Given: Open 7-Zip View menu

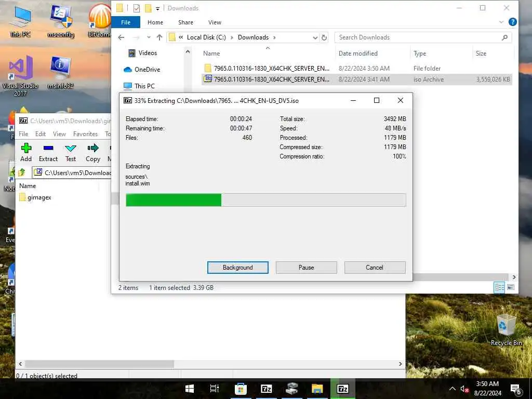Looking at the screenshot, I should coord(59,134).
